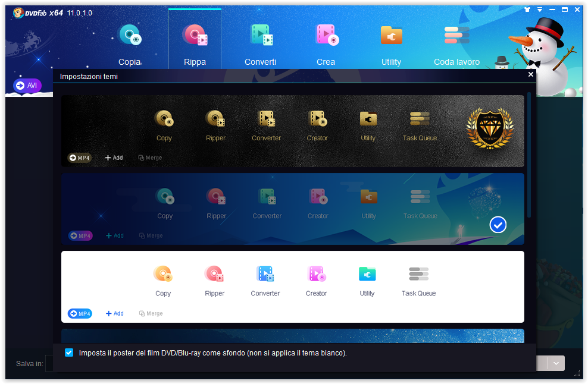Click MP4 badge in white theme preview
Image resolution: width=588 pixels, height=384 pixels.
point(80,314)
